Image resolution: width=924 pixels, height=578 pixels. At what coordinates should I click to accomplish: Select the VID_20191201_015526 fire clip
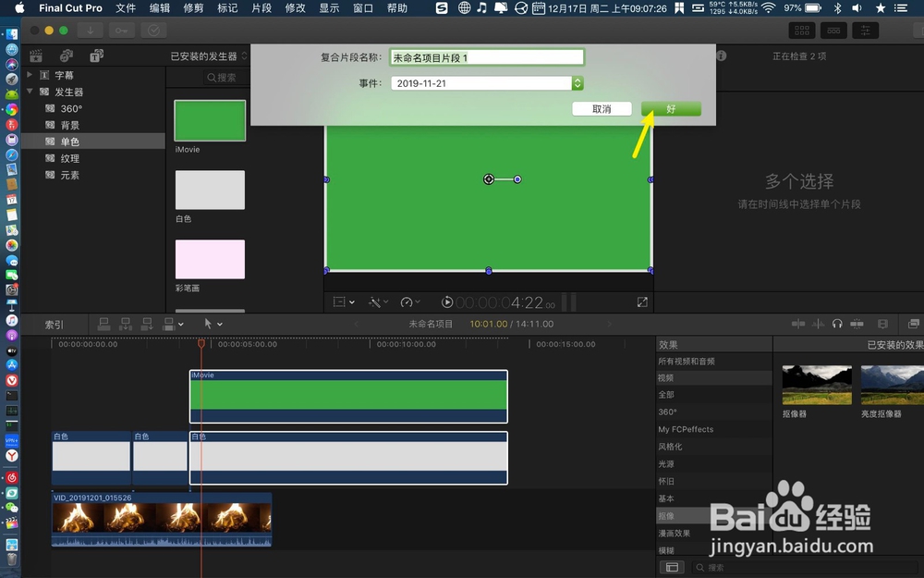click(162, 520)
